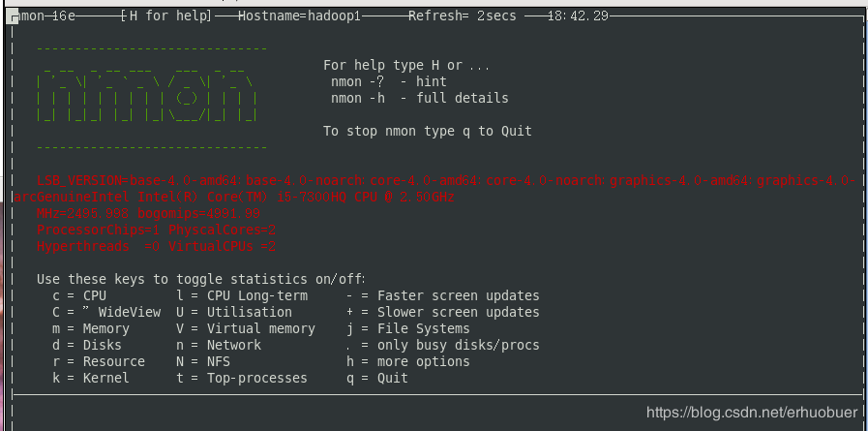Click the '[H for help]' header text
This screenshot has height=431, width=868.
166,16
